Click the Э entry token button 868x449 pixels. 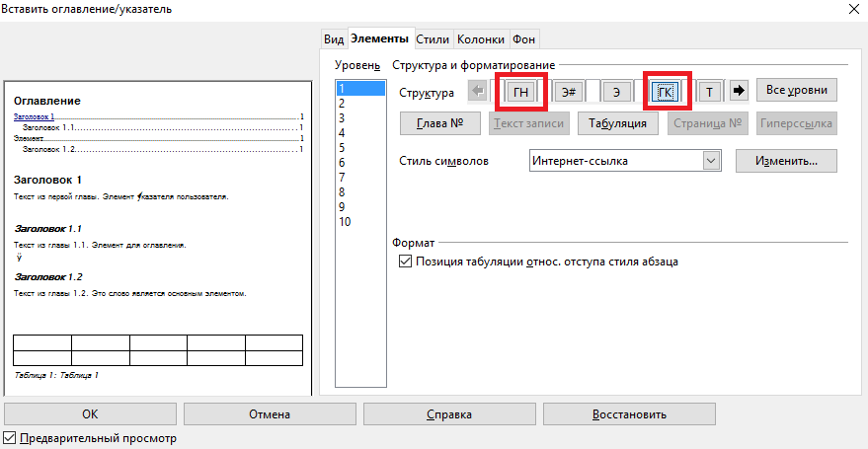(616, 92)
